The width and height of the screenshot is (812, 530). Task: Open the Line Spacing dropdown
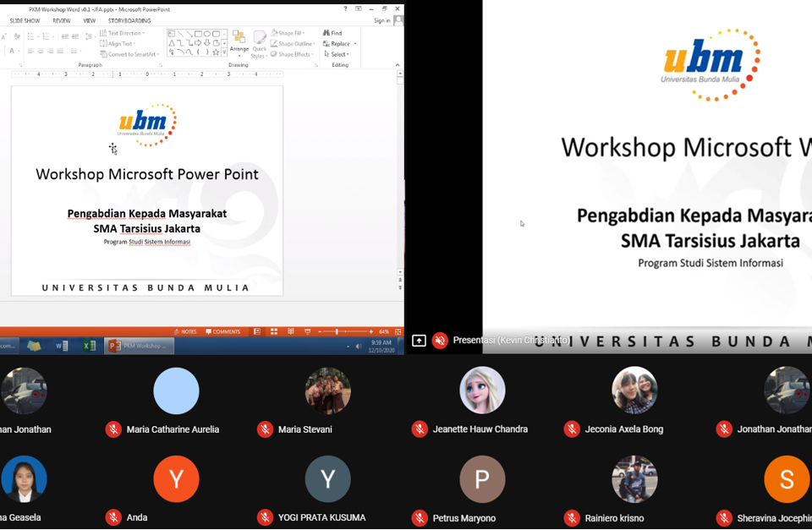pyautogui.click(x=90, y=36)
